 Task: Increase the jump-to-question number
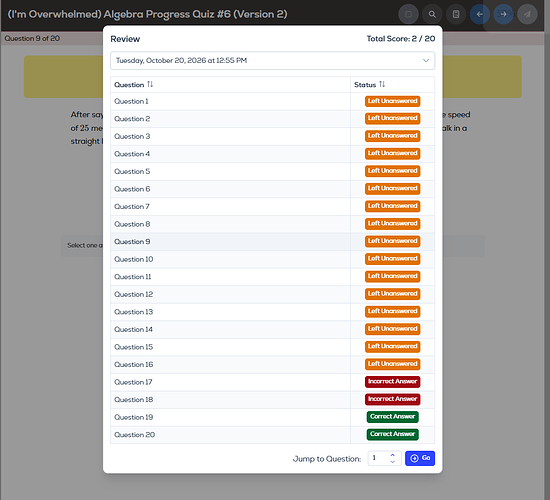coord(393,455)
